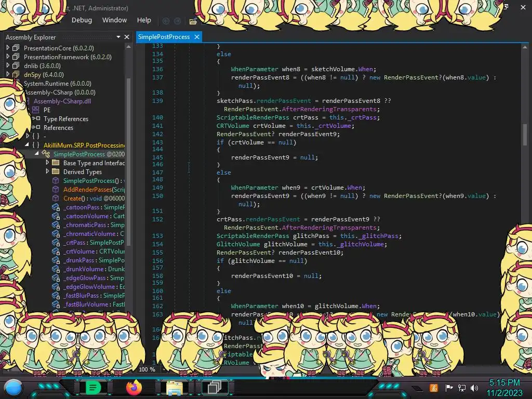The image size is (532, 399).
Task: Expand the dnlib (3.6.0.0) node
Action: pyautogui.click(x=8, y=65)
